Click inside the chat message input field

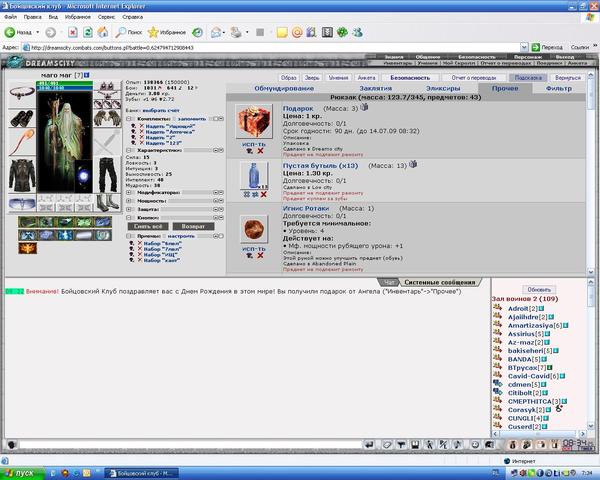coord(190,444)
